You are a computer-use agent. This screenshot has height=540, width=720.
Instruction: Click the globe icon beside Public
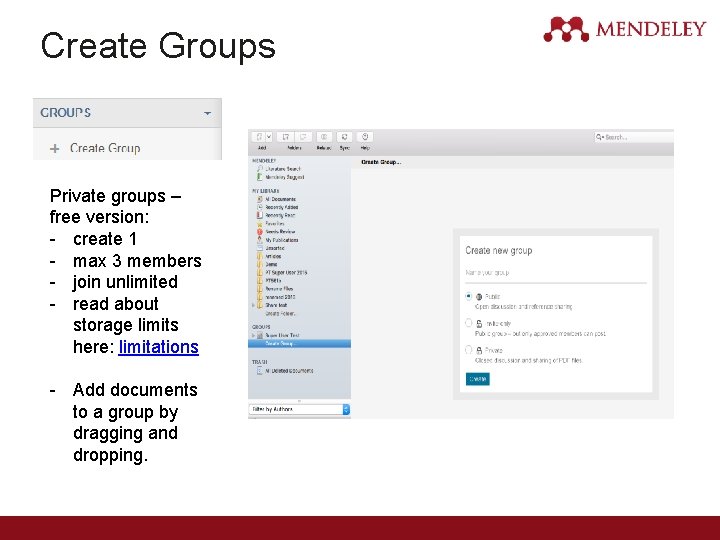[479, 297]
